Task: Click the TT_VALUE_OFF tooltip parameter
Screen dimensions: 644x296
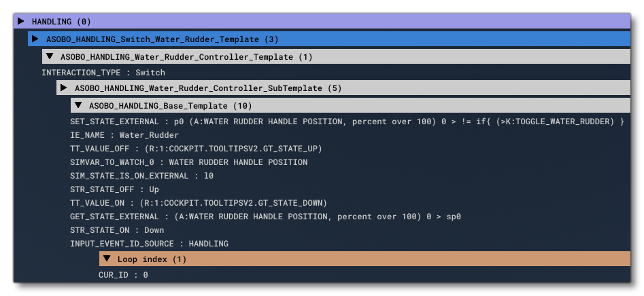Action: pos(196,149)
